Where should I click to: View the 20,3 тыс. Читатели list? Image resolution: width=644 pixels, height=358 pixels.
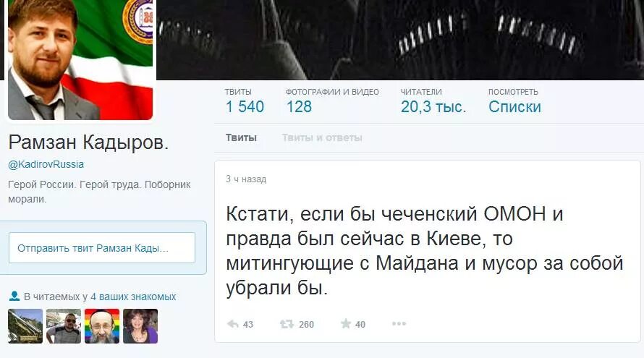[433, 107]
